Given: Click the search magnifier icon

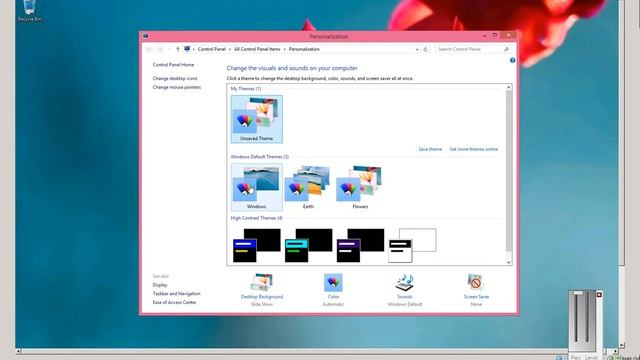Looking at the screenshot, I should pos(507,49).
